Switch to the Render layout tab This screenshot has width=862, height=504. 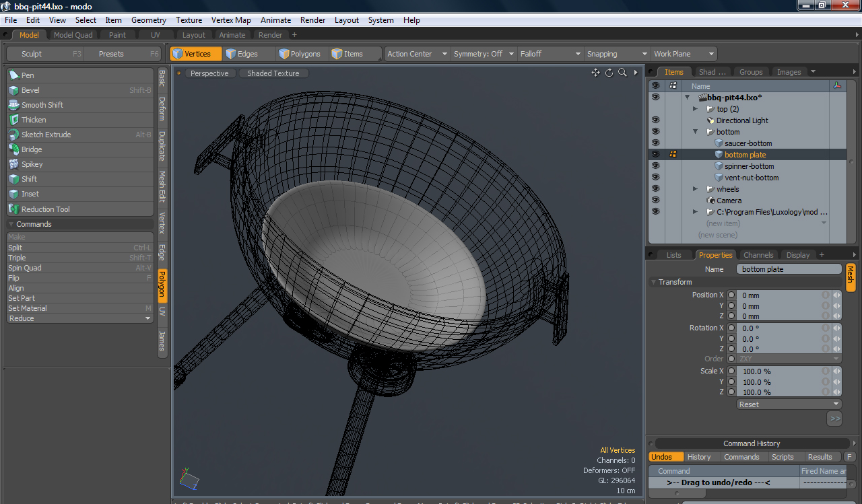pyautogui.click(x=270, y=35)
